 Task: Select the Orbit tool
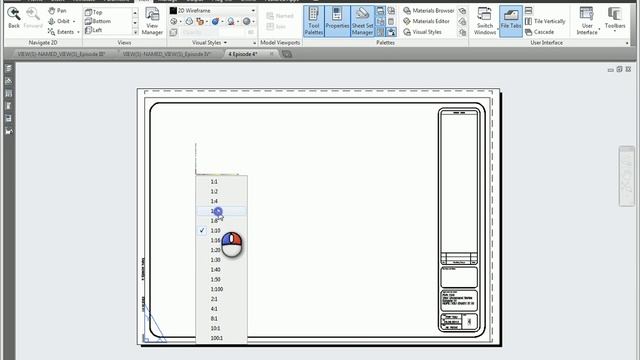(59, 21)
